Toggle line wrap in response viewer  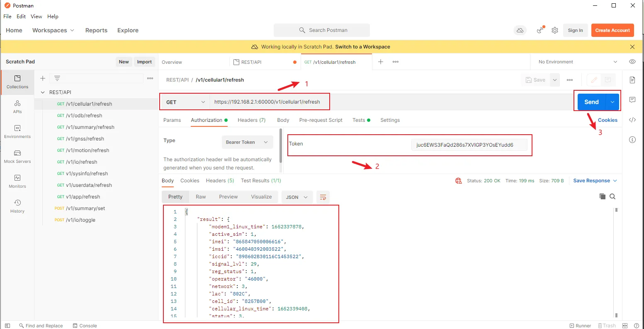click(323, 197)
